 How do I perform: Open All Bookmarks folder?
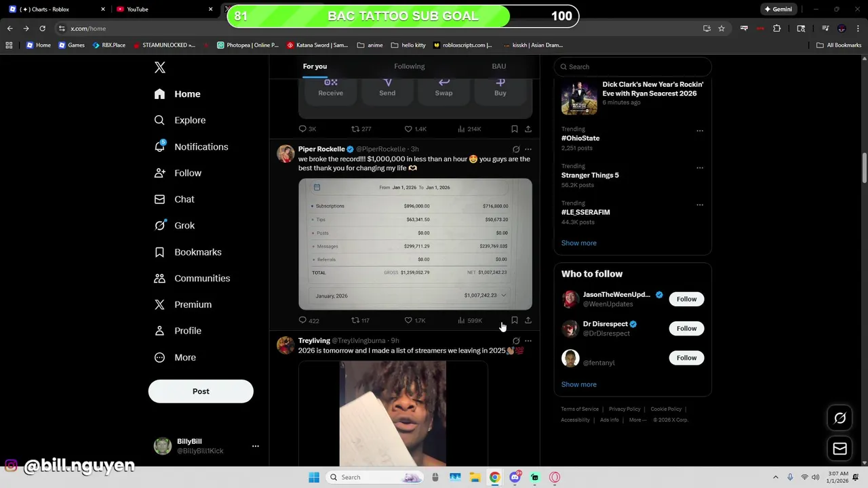point(839,45)
